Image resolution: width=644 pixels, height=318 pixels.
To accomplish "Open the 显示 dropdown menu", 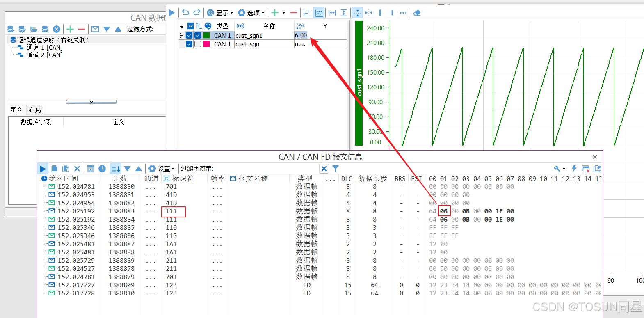I will pyautogui.click(x=220, y=13).
